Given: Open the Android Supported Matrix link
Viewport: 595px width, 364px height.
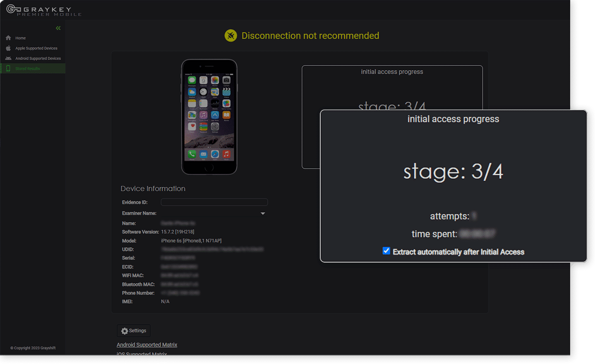Looking at the screenshot, I should tap(147, 345).
